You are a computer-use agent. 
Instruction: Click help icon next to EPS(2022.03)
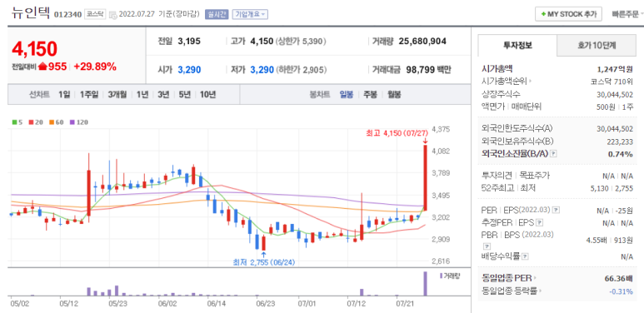[x=556, y=210]
